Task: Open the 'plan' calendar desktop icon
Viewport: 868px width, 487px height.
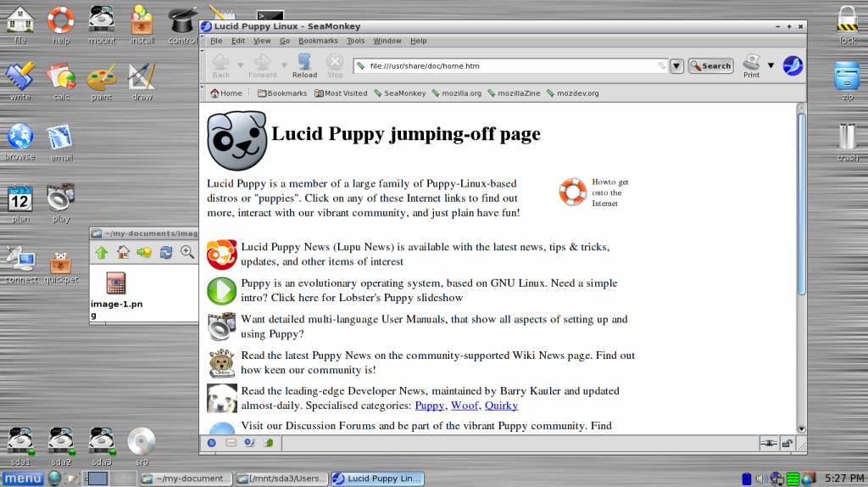Action: point(20,204)
